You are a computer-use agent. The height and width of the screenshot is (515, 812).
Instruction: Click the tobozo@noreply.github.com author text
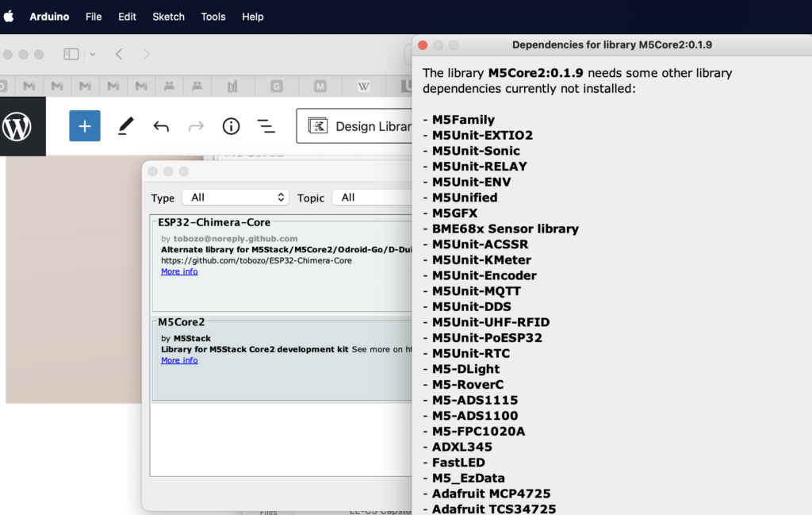coord(236,239)
